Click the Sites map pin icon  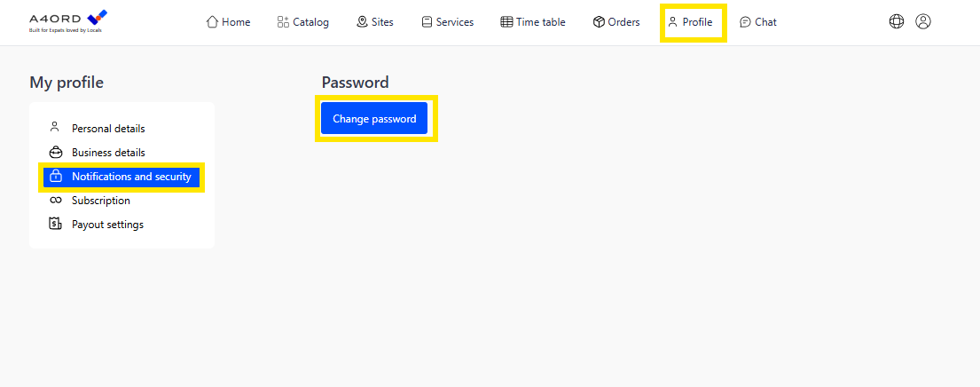click(x=362, y=22)
